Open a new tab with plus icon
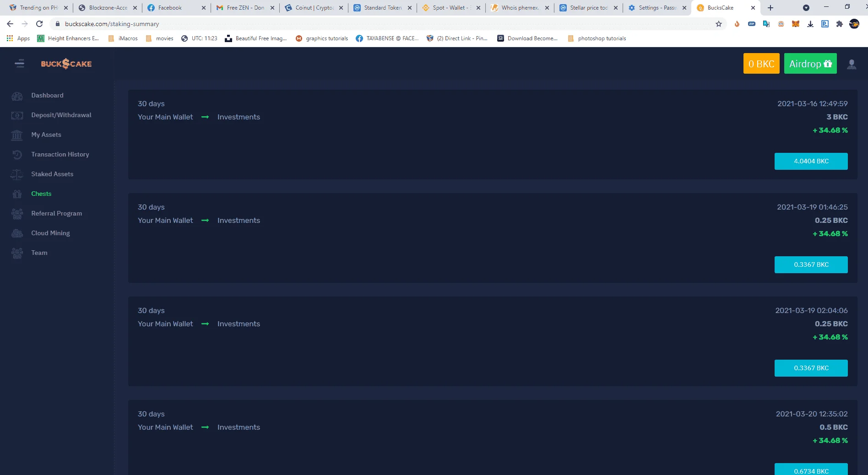Image resolution: width=868 pixels, height=475 pixels. (770, 8)
